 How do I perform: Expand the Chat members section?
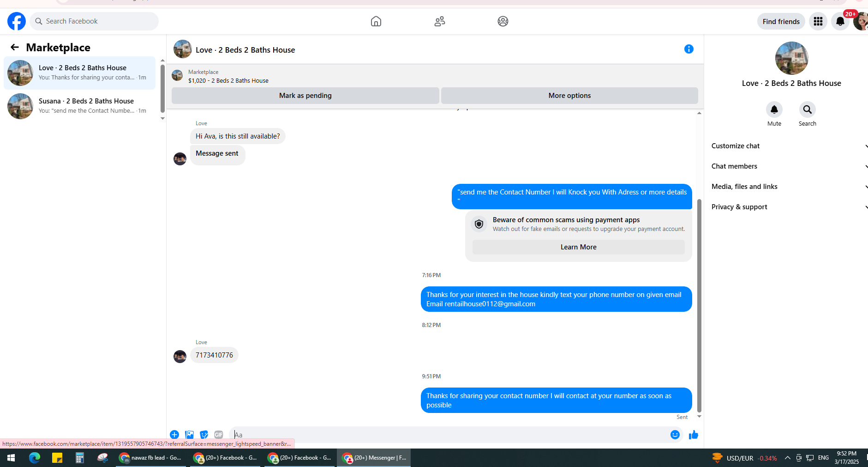789,166
